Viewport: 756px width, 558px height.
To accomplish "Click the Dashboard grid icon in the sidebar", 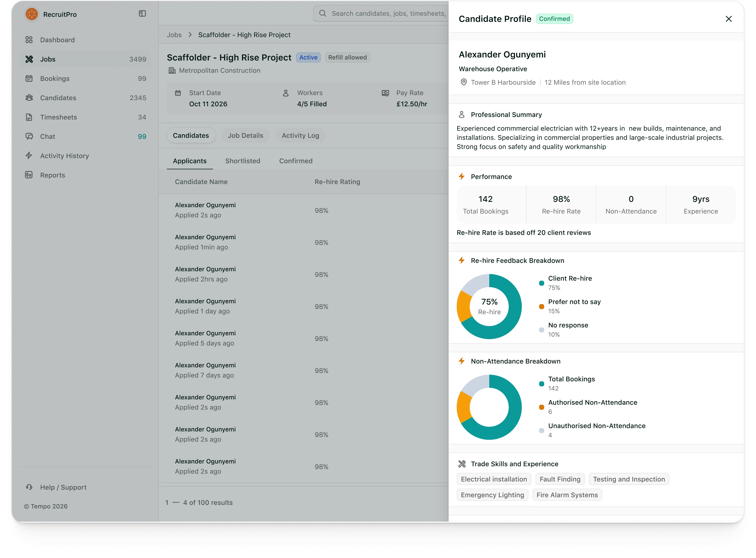I will [x=29, y=40].
